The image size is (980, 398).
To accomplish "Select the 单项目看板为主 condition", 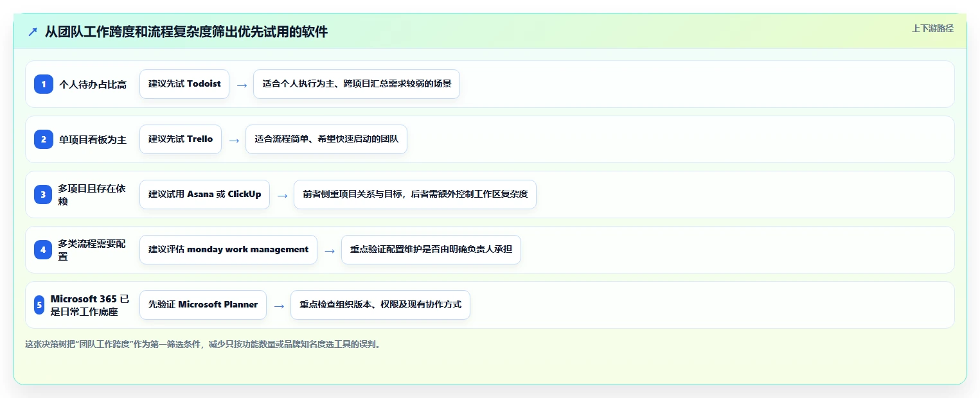I will coord(93,139).
